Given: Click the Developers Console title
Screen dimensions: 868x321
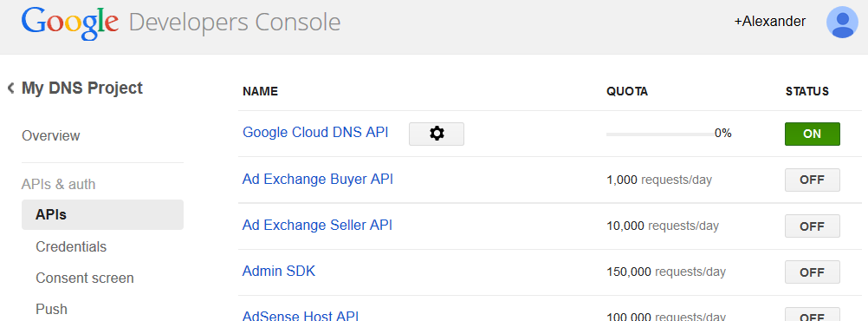Looking at the screenshot, I should [235, 23].
